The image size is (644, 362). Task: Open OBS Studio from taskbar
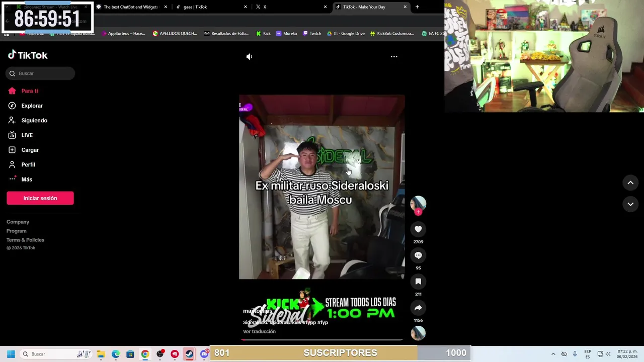(160, 354)
